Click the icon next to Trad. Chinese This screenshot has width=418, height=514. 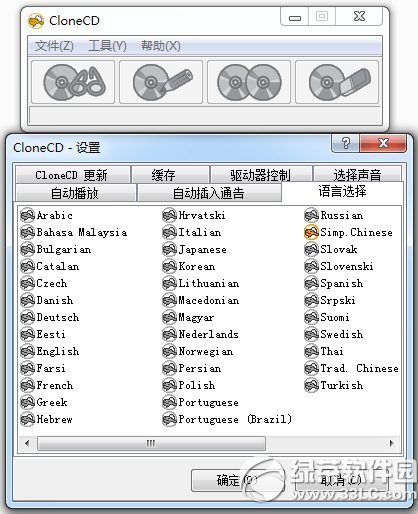pos(311,368)
